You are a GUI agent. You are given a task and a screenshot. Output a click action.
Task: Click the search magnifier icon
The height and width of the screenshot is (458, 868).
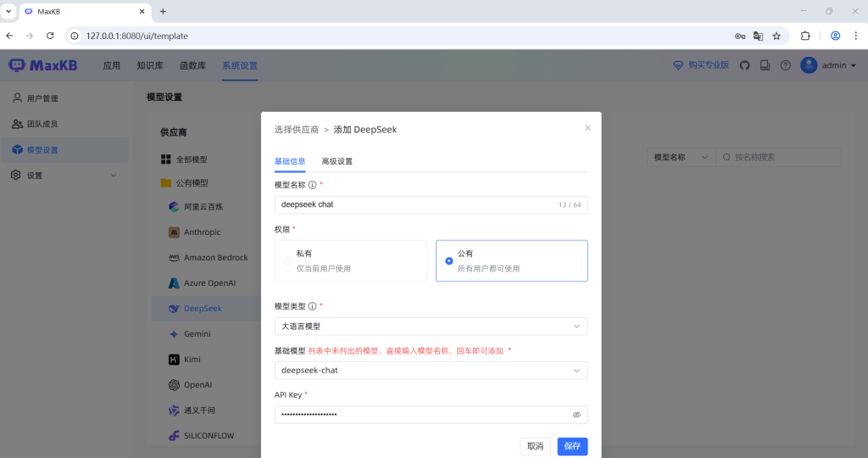click(726, 157)
